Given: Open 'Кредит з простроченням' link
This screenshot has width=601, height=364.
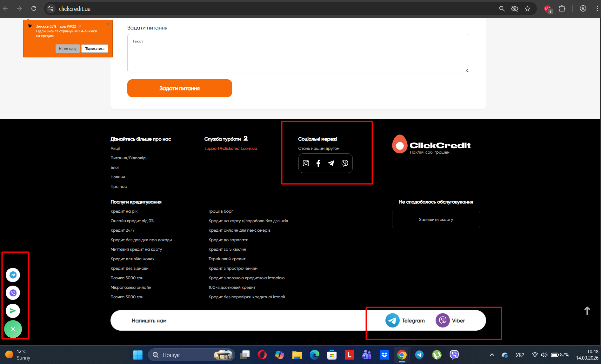Looking at the screenshot, I should click(233, 268).
